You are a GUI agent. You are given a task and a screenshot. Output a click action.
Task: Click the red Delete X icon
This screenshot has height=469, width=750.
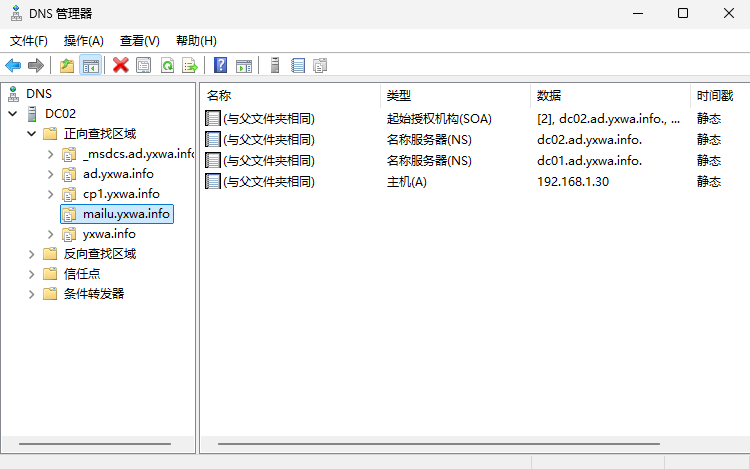(121, 66)
